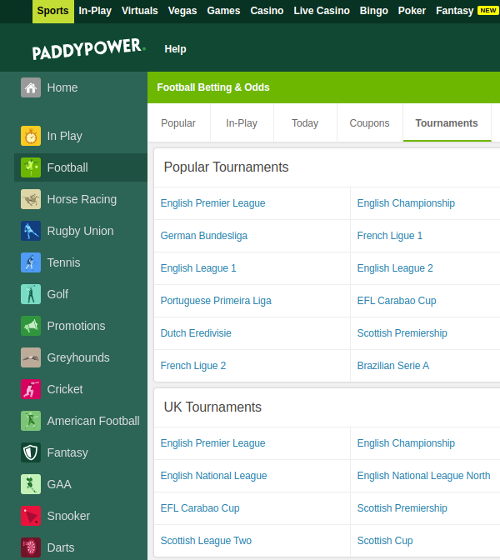This screenshot has width=500, height=560.
Task: Click the Golf sidebar icon
Action: point(31,294)
